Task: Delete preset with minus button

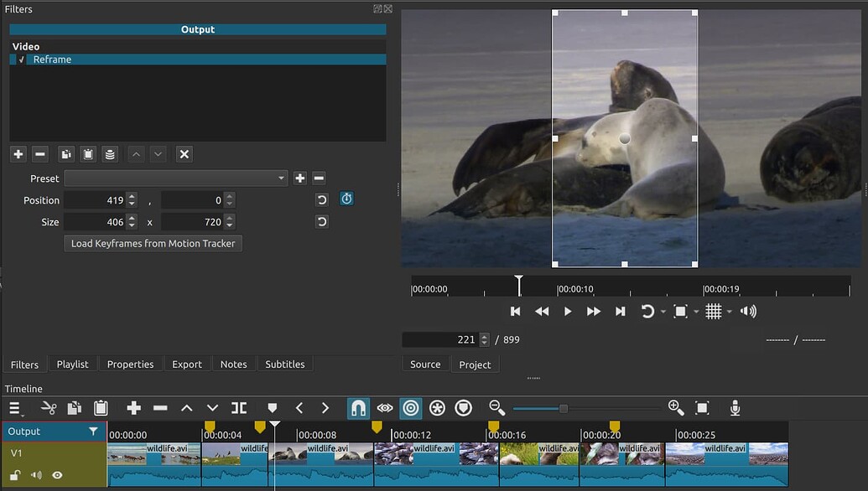Action: [x=319, y=178]
